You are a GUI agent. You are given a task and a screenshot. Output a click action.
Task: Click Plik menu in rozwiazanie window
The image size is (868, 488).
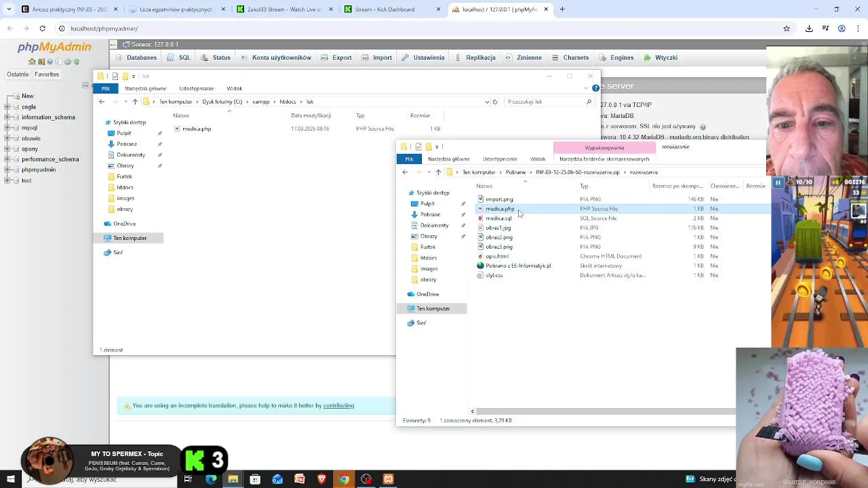tap(409, 159)
